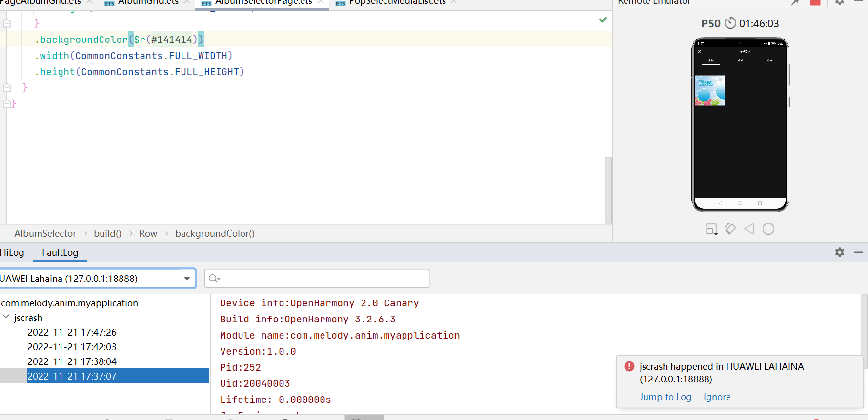868x420 pixels.
Task: Click the Build info:OpenHarmony 3.2.6.3 line
Action: (x=307, y=319)
